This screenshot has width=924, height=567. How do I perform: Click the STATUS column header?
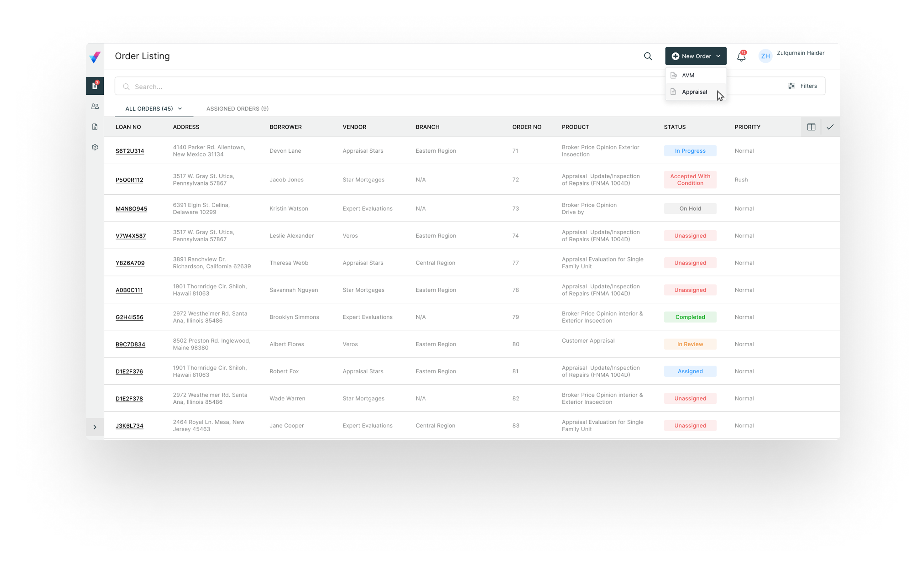click(675, 127)
